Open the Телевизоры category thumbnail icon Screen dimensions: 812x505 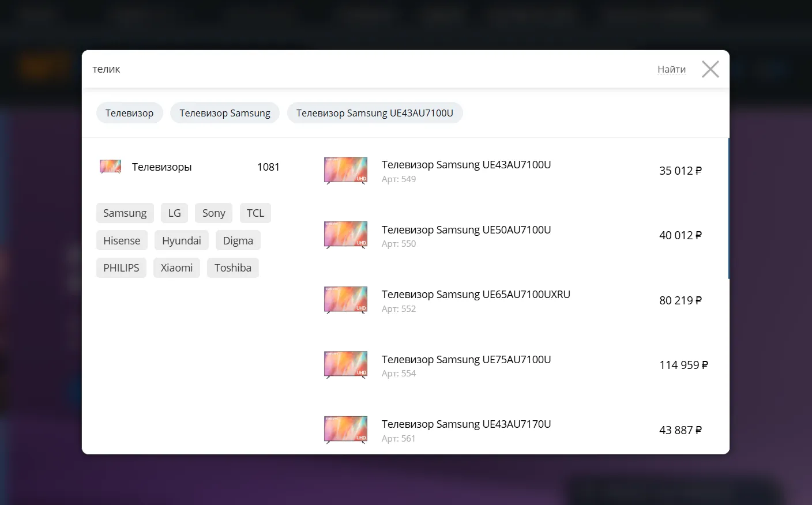coord(110,167)
